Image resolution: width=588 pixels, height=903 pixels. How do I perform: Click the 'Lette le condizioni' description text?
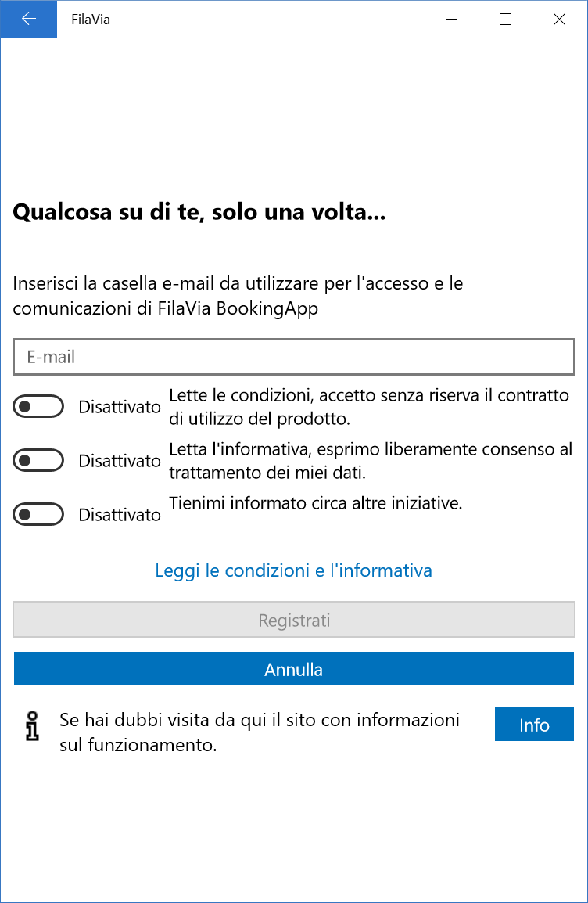point(369,407)
